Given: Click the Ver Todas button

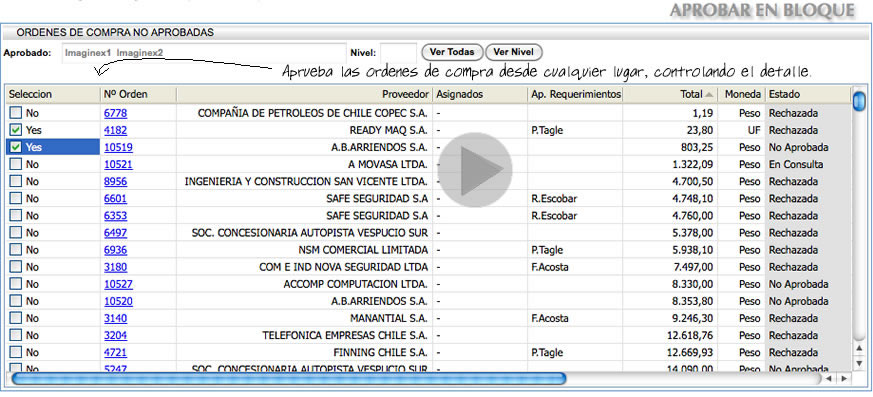Looking at the screenshot, I should (x=452, y=52).
